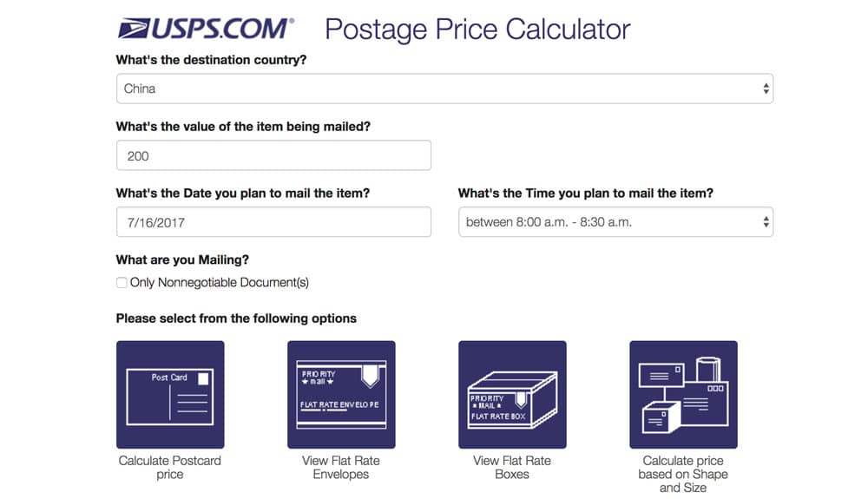Click Calculate Postcard price link
This screenshot has height=499, width=868.
click(x=170, y=468)
